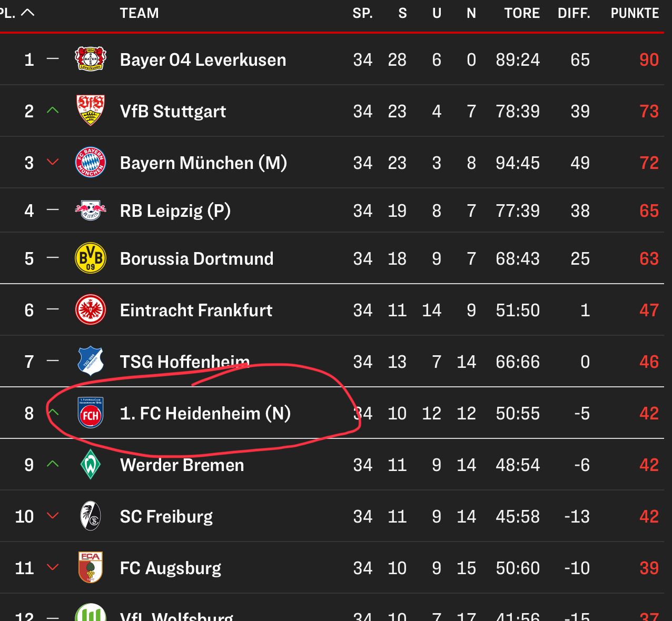Image resolution: width=672 pixels, height=621 pixels.
Task: Click the Bayern München crest
Action: coord(91,163)
